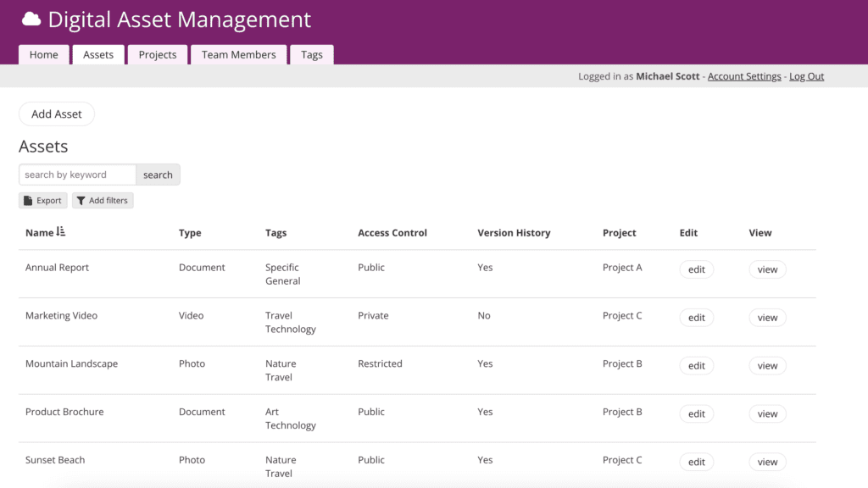
Task: Click the cloud logo icon in header
Action: [31, 19]
